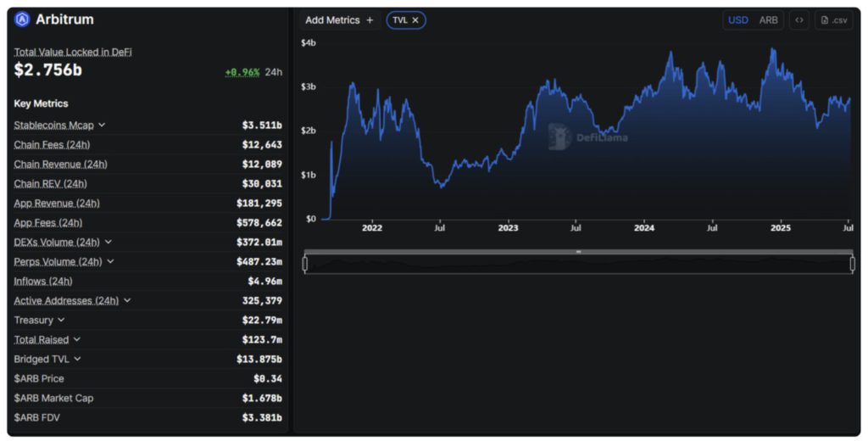Open the Add Metrics selector
Image resolution: width=868 pixels, height=441 pixels.
point(339,20)
